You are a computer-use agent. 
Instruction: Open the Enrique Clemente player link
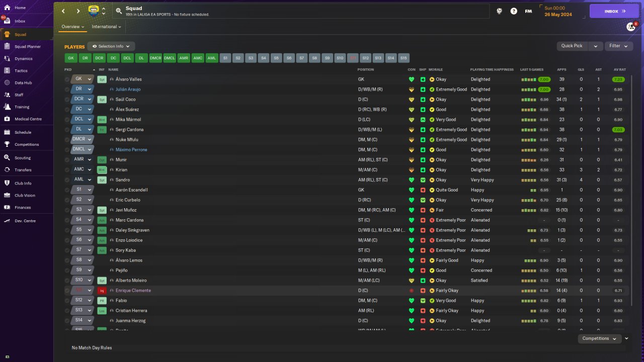pos(133,291)
